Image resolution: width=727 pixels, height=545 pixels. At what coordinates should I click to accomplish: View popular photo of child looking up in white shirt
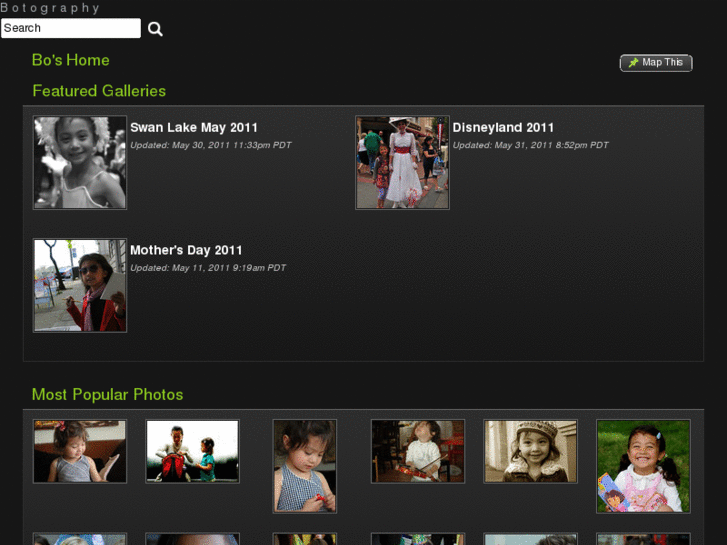[418, 451]
